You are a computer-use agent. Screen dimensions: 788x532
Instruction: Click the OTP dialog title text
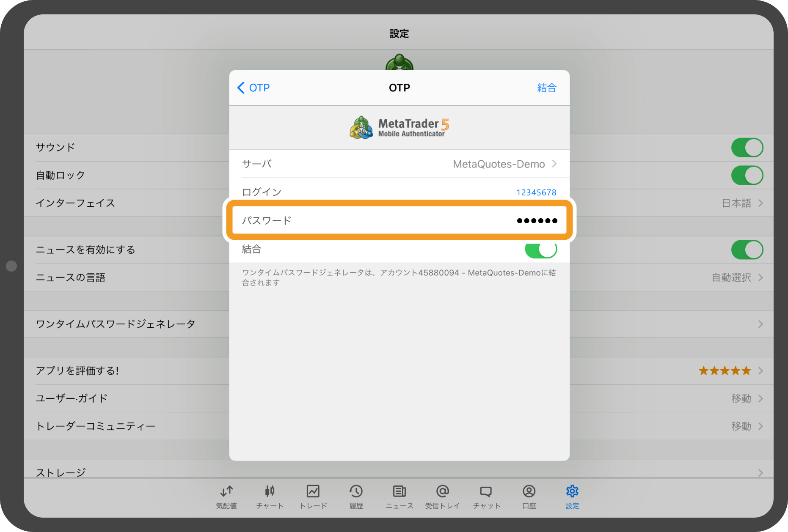coord(400,88)
